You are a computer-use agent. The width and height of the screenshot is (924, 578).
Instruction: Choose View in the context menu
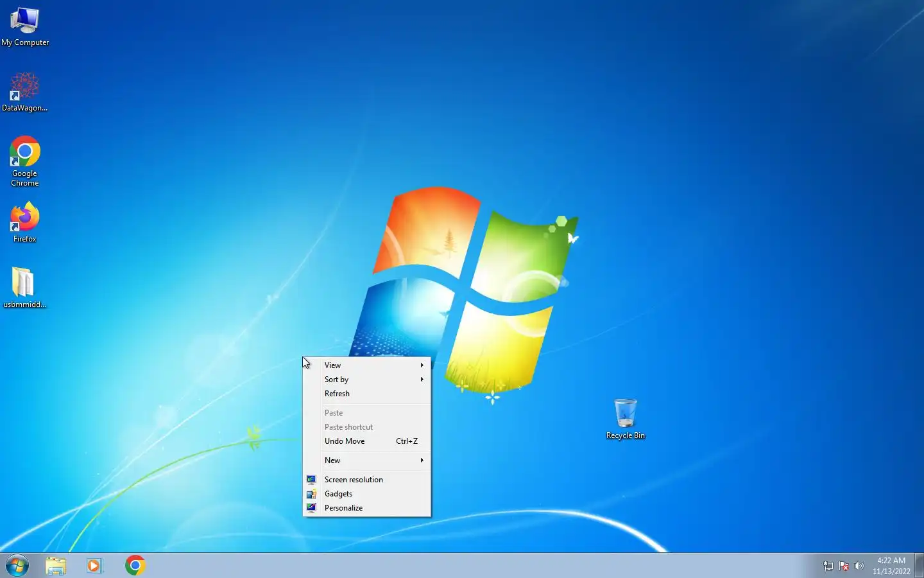pyautogui.click(x=366, y=365)
